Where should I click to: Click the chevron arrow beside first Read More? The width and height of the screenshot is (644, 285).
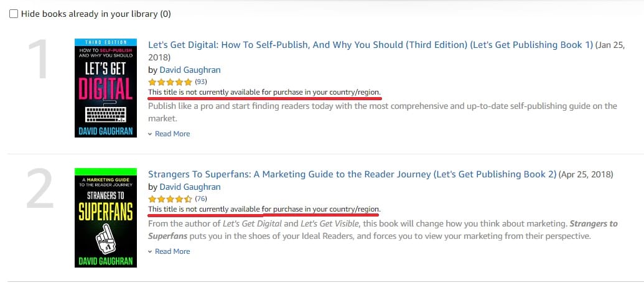151,134
